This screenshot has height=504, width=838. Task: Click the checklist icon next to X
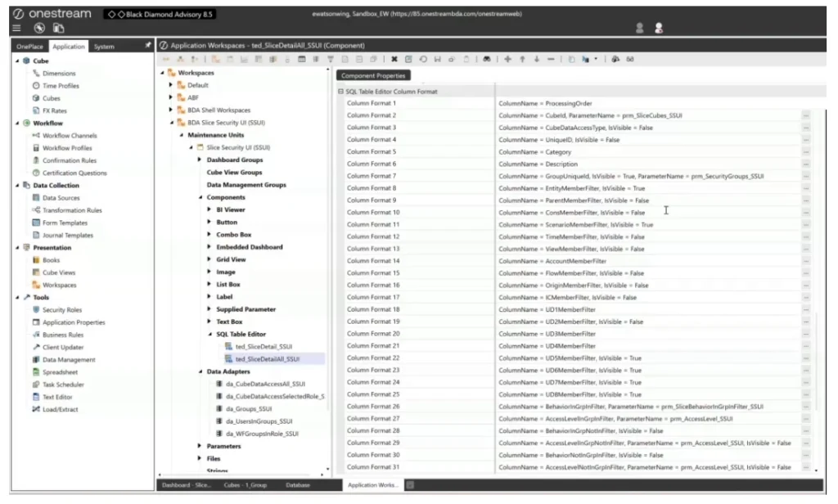(408, 60)
